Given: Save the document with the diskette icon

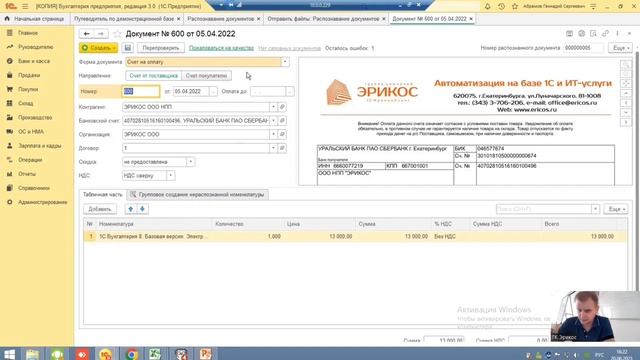Looking at the screenshot, I should 128,48.
